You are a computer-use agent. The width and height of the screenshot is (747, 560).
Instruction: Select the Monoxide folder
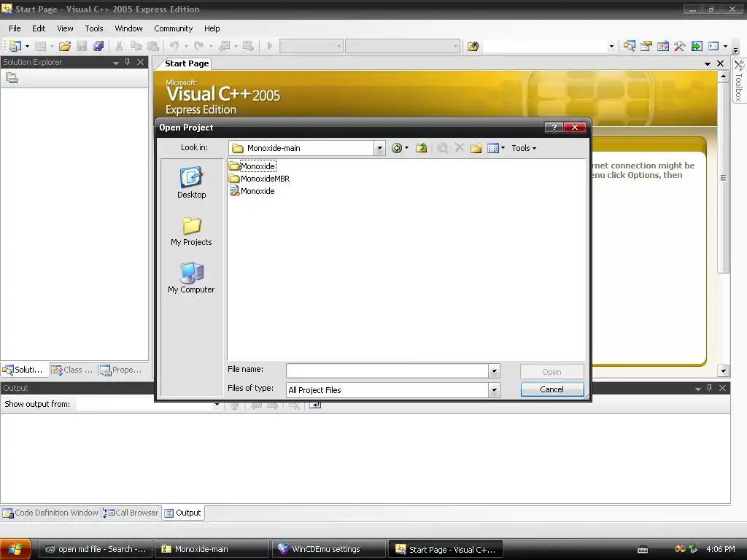tap(252, 166)
